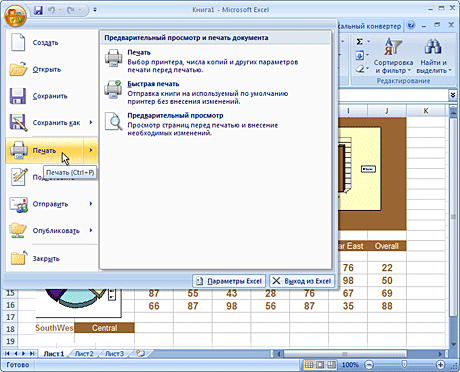This screenshot has height=372, width=460.
Task: Click the AutoSum sigma icon
Action: point(360,42)
